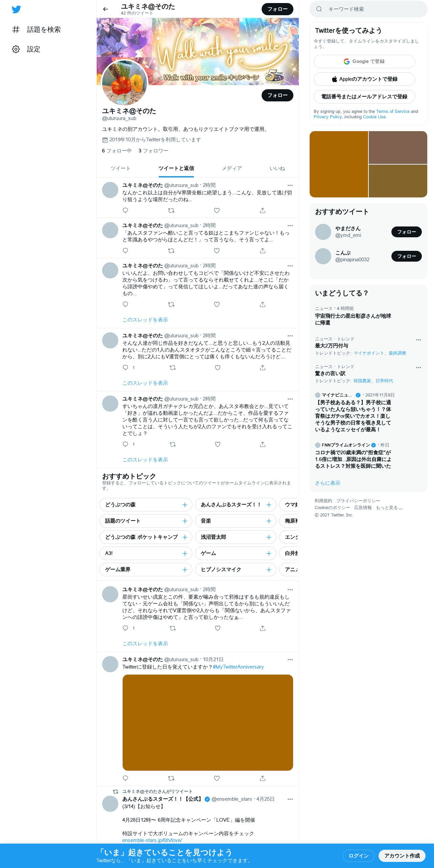This screenshot has width=434, height=868.
Task: Switch to the ツイート tab
Action: (120, 168)
